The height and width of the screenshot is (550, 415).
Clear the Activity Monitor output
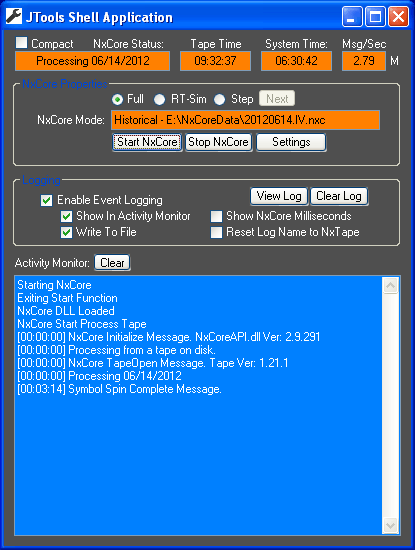pos(112,263)
